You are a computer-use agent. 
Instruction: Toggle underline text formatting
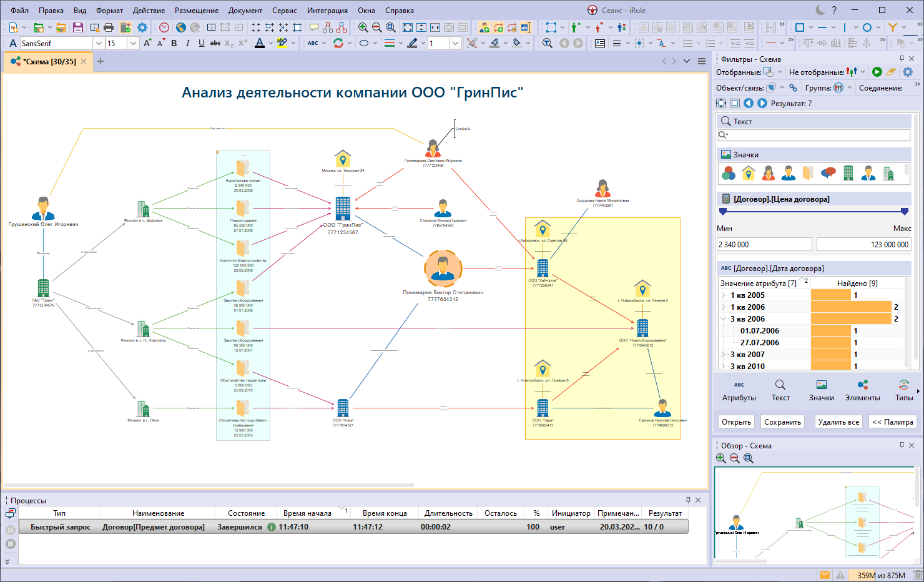coord(201,43)
